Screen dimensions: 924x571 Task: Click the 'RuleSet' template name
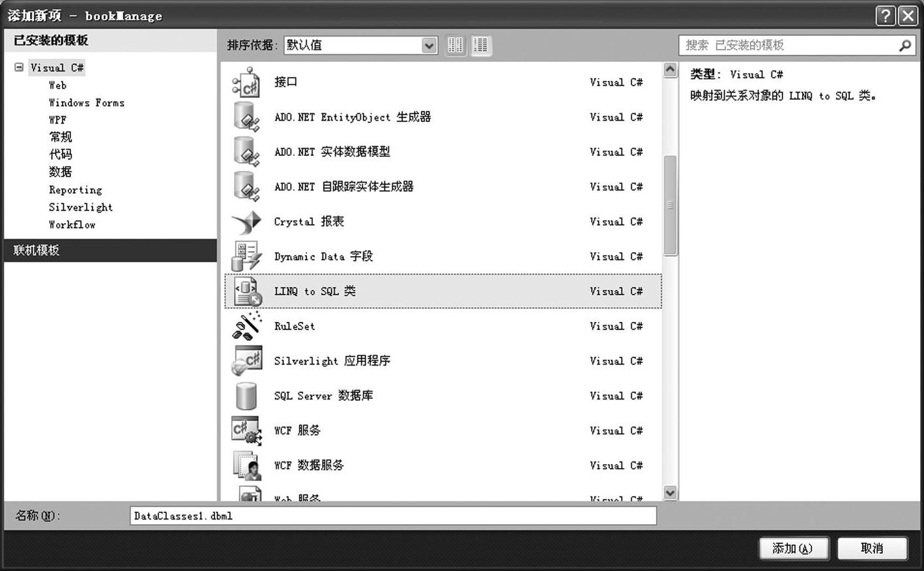click(x=295, y=327)
